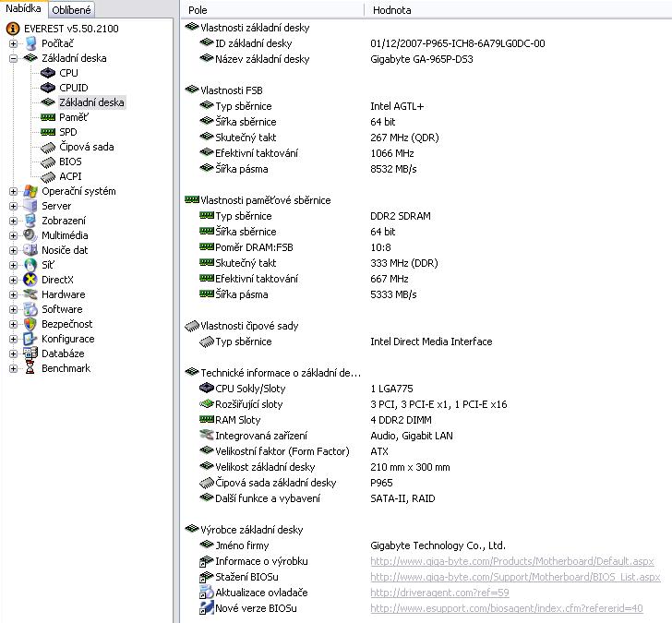672x623 pixels.
Task: Open the giga-byte.com Products Motherboard link
Action: pyautogui.click(x=512, y=561)
